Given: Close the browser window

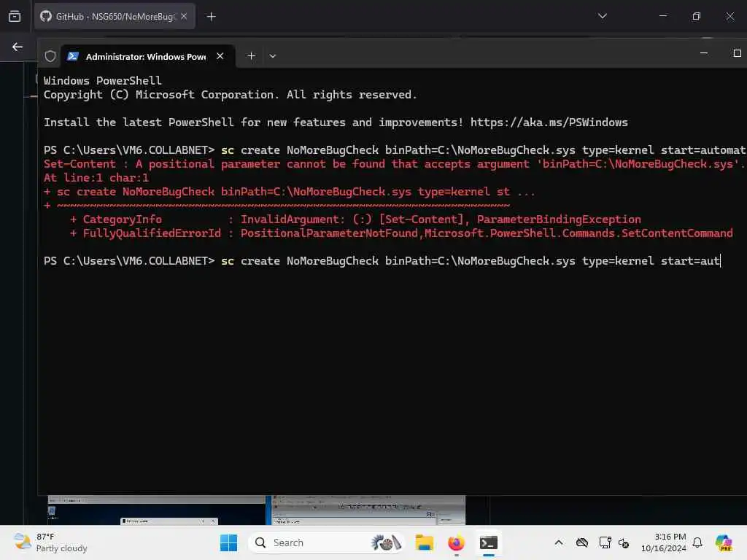Looking at the screenshot, I should point(729,16).
